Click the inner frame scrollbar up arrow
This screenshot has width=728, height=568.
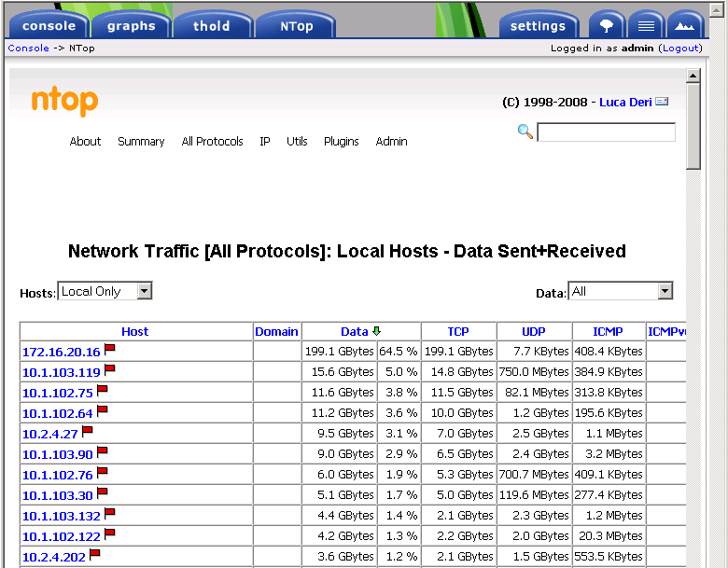tap(693, 76)
